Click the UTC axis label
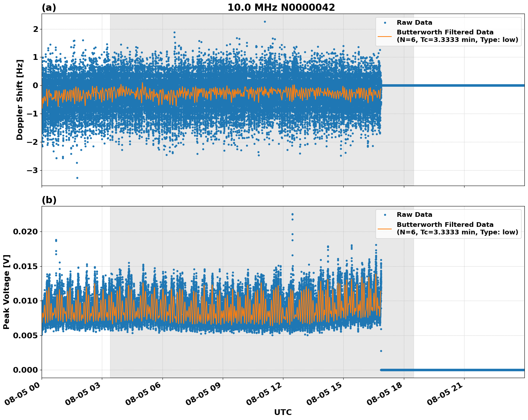This screenshot has width=528, height=420. click(283, 412)
